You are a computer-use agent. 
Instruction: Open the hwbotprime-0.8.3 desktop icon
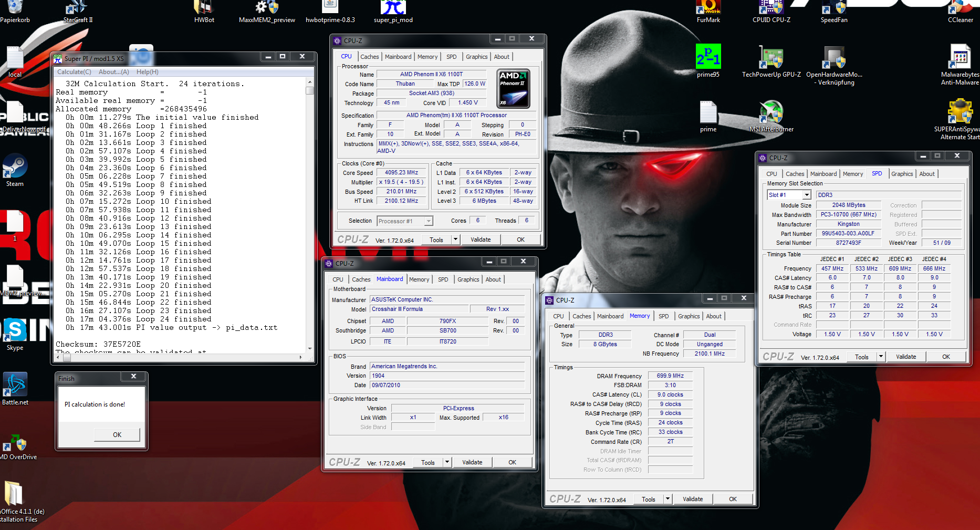pos(330,12)
